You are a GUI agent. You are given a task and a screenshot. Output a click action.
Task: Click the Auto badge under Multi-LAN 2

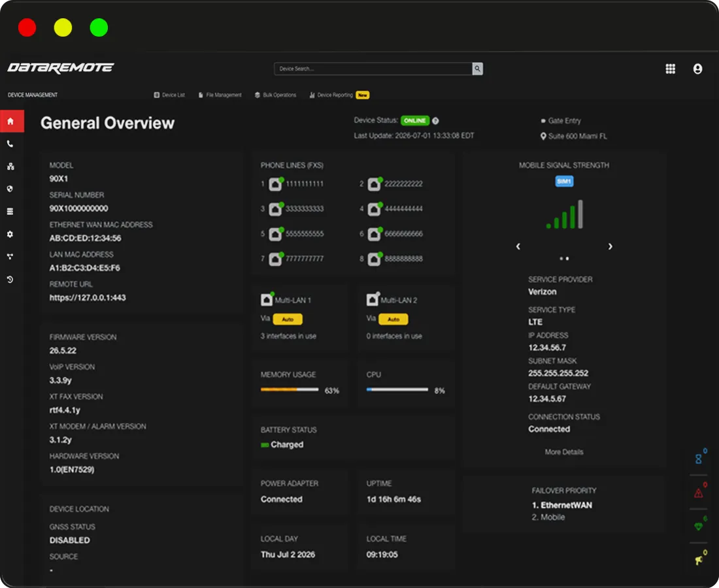(393, 319)
